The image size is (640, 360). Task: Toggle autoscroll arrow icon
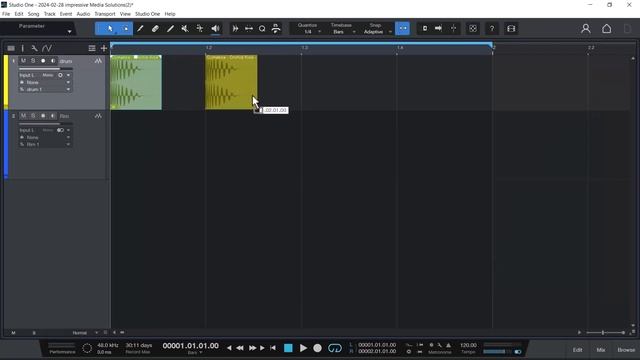[438, 28]
